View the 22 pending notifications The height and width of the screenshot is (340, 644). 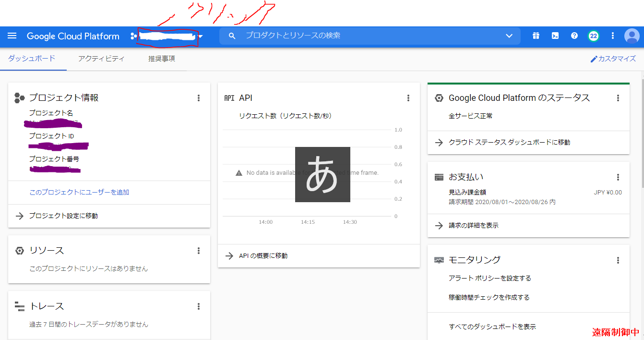593,36
